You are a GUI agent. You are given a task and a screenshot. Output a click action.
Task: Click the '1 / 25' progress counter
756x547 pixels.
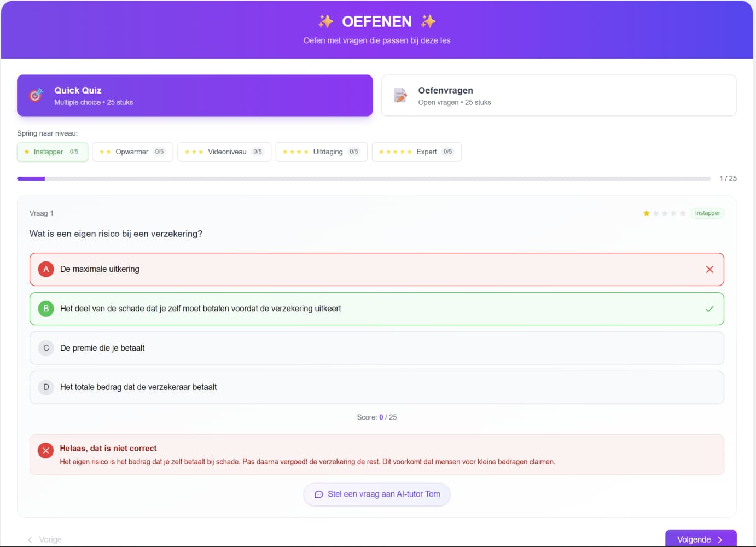pyautogui.click(x=728, y=178)
